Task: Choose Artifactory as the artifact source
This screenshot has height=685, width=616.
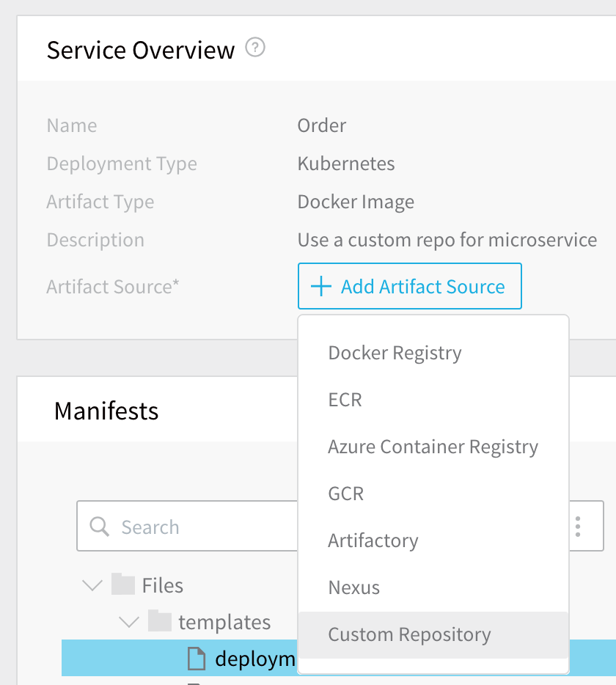Action: pos(433,541)
